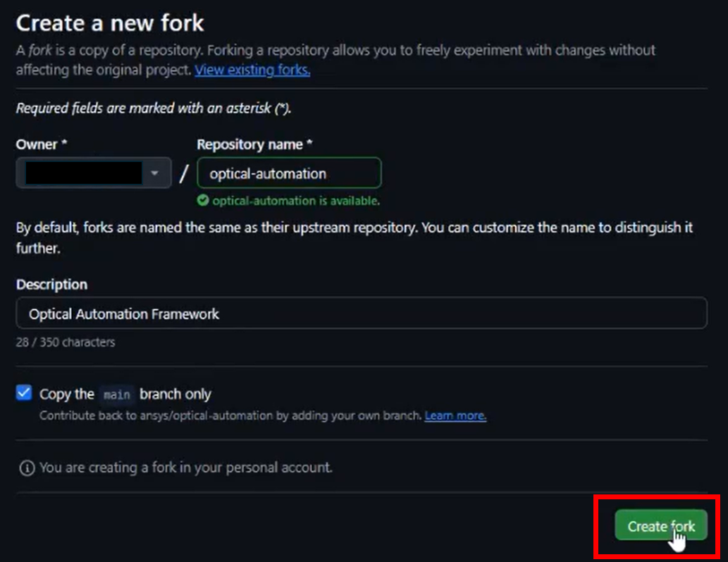728x562 pixels.
Task: Click the 28 / 350 characters counter
Action: (66, 342)
